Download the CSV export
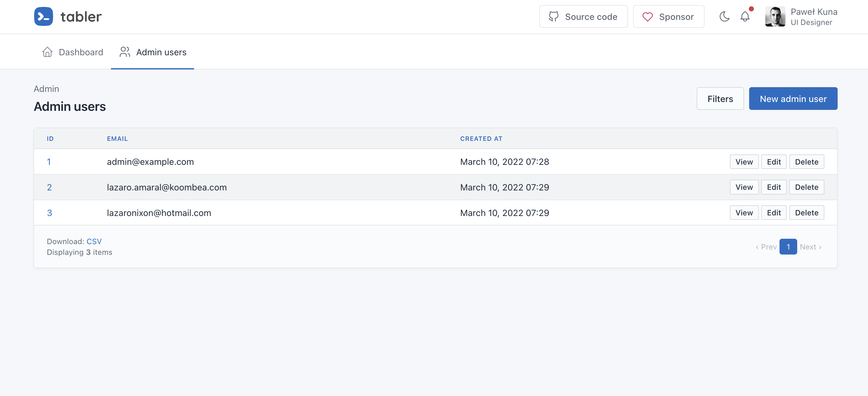Viewport: 868px width, 396px height. click(94, 242)
